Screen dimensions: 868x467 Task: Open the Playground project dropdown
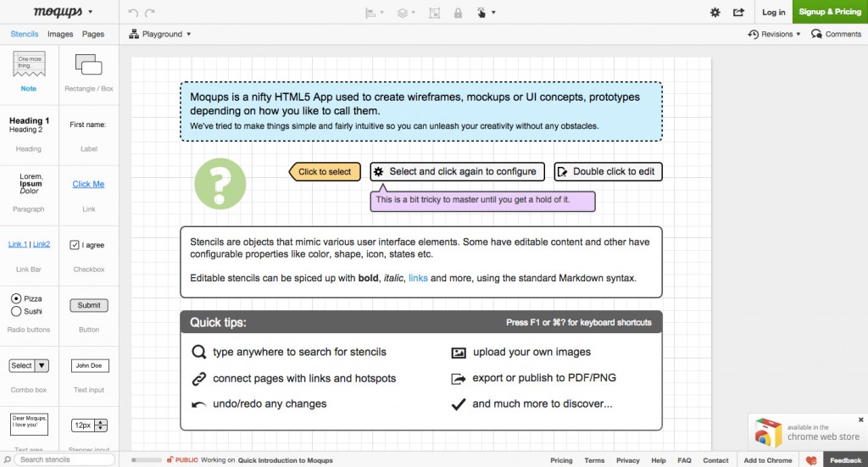[x=160, y=34]
